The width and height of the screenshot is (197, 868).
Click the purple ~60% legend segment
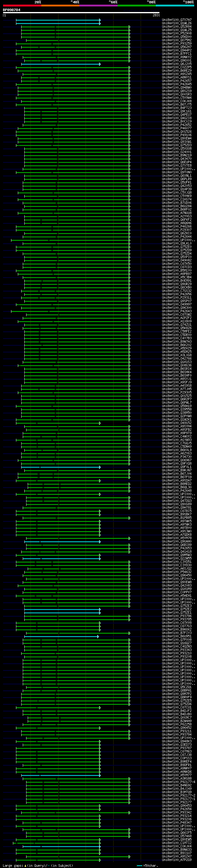pos(99,6)
